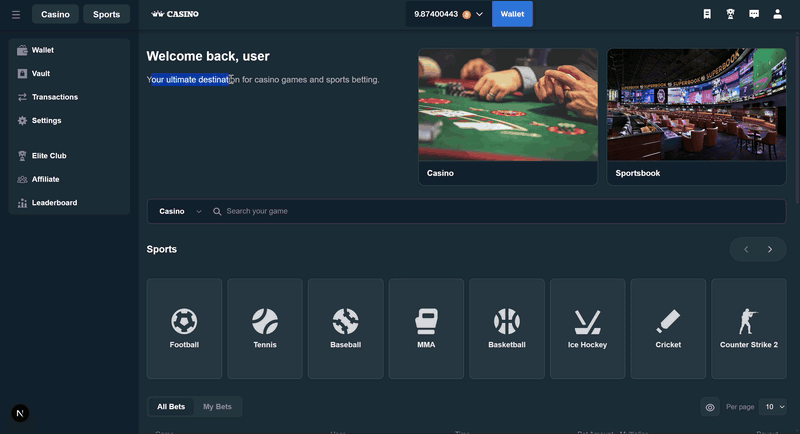Select the Ice Hockey sport tile
Screen dimensions: 800x434
click(x=587, y=328)
